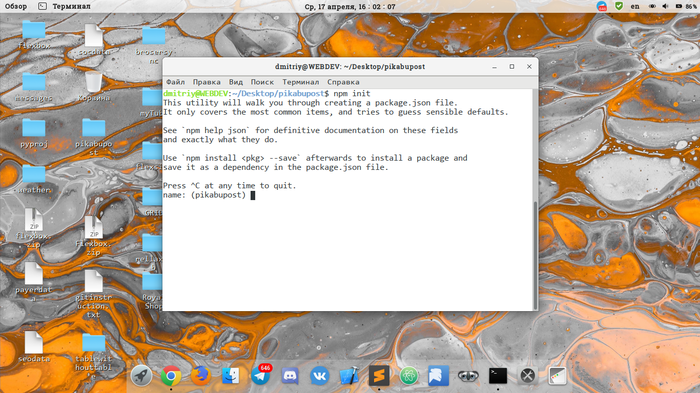700x393 pixels.
Task: Select the gitinstruction.txt file on desktop
Action: point(94,293)
